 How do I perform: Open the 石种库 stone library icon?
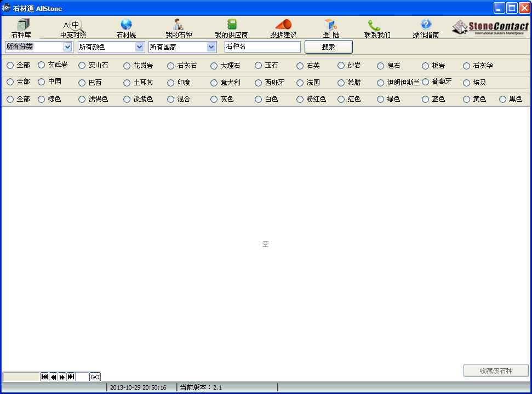coord(22,25)
